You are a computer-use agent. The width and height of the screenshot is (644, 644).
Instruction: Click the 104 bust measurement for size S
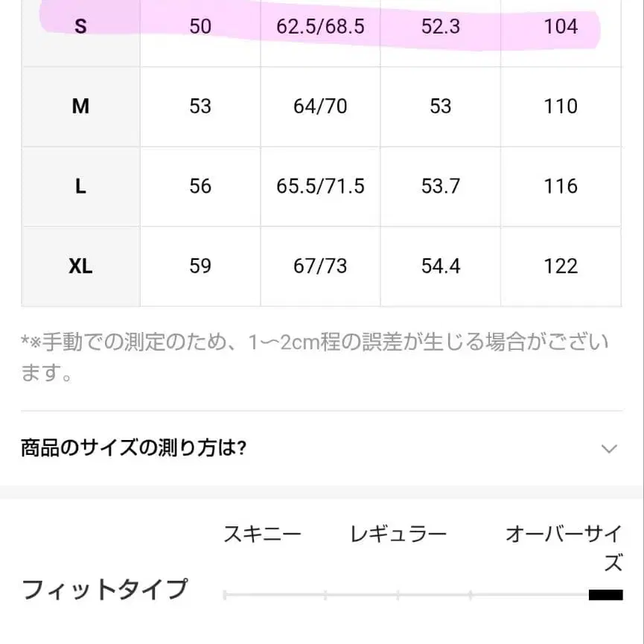pos(559,26)
